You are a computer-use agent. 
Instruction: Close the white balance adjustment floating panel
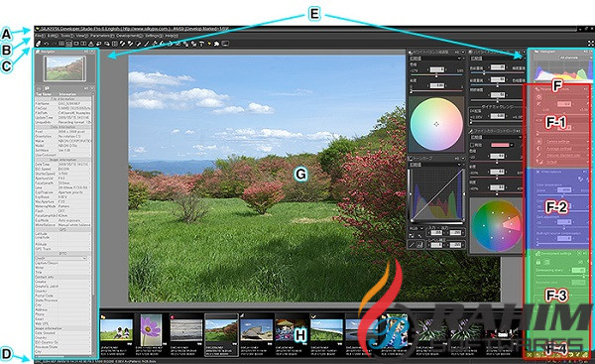(x=463, y=52)
